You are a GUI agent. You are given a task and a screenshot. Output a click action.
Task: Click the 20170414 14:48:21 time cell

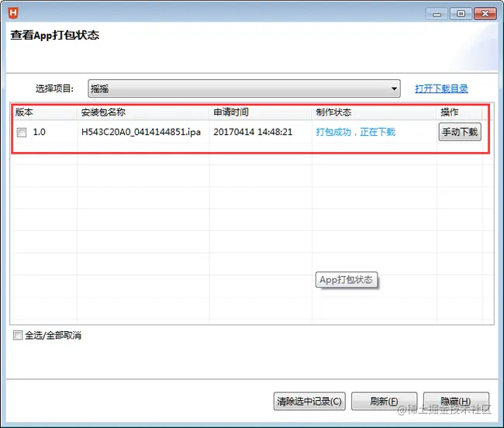(253, 132)
